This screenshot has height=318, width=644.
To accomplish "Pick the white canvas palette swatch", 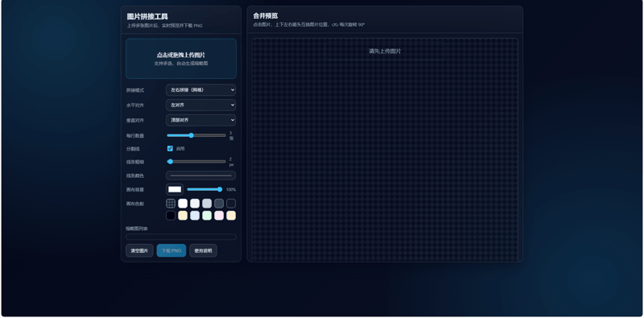I will pos(183,204).
